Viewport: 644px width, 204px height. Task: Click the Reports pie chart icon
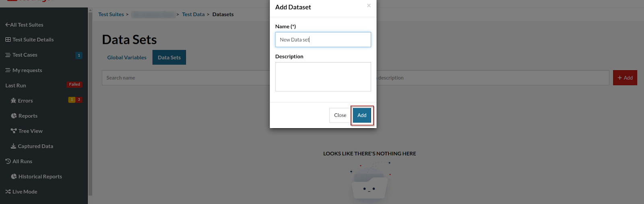[14, 116]
